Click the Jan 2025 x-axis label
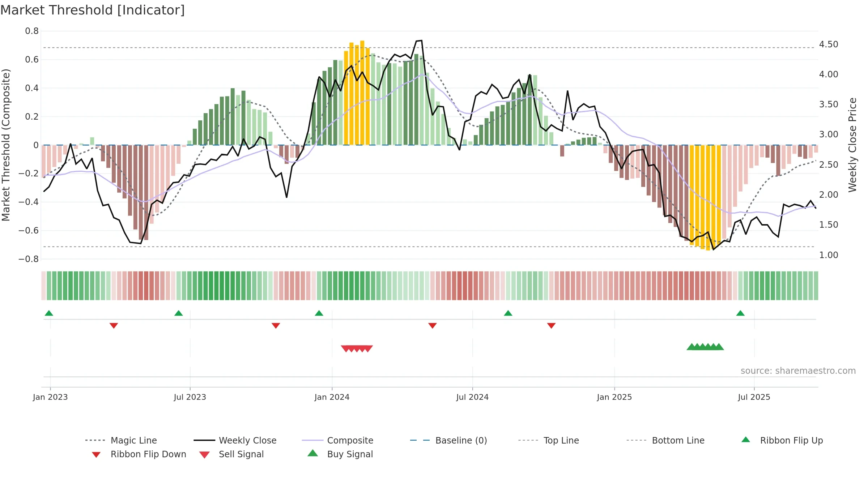 [x=614, y=397]
